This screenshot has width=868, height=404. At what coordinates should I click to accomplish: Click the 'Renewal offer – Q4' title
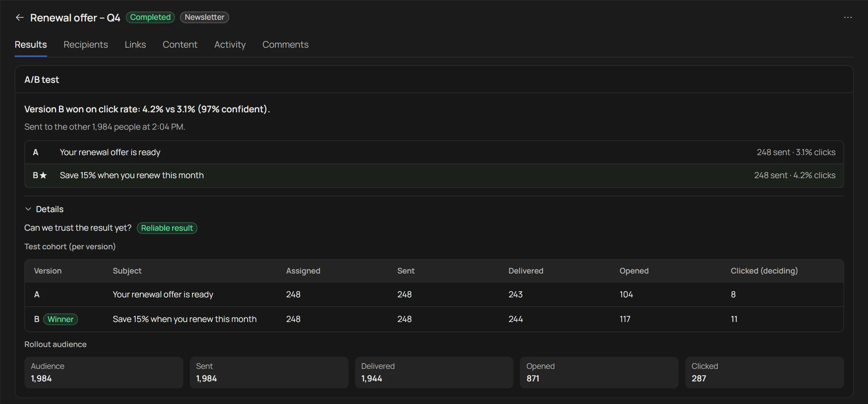tap(75, 18)
